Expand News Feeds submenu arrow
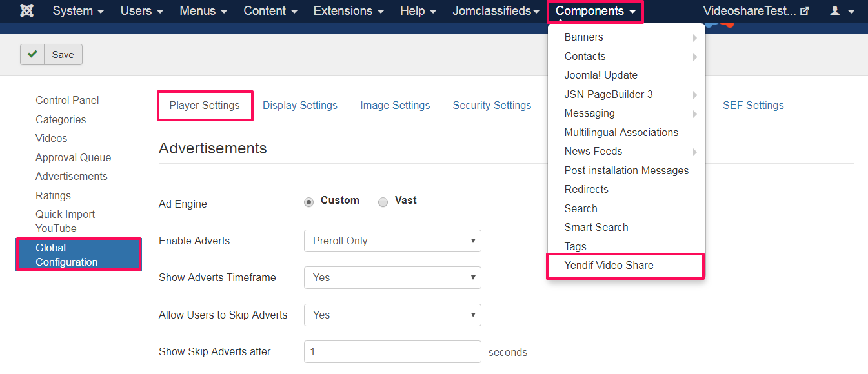This screenshot has width=868, height=374. [695, 152]
